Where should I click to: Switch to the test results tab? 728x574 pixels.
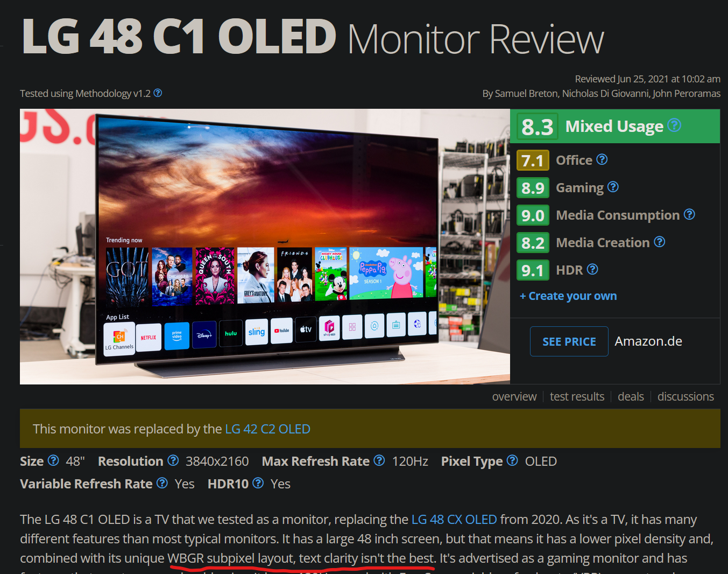point(577,397)
